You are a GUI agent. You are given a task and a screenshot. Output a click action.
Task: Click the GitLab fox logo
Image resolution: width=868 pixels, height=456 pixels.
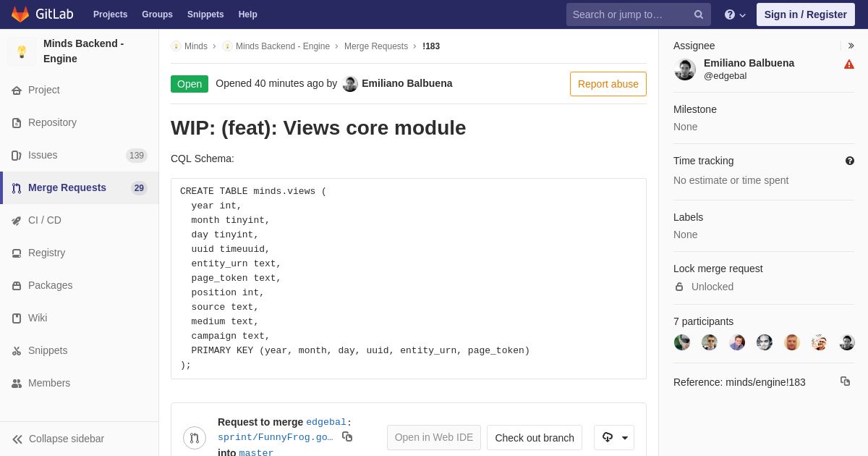click(20, 14)
